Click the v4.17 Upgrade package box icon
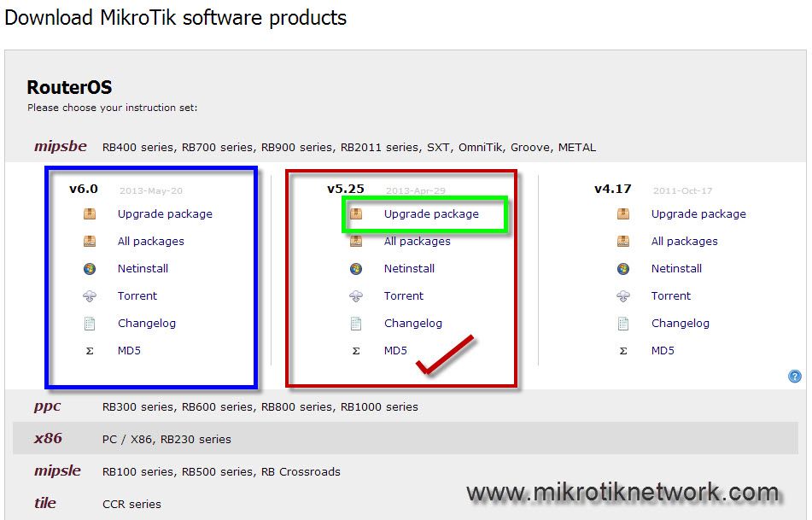 pos(623,214)
